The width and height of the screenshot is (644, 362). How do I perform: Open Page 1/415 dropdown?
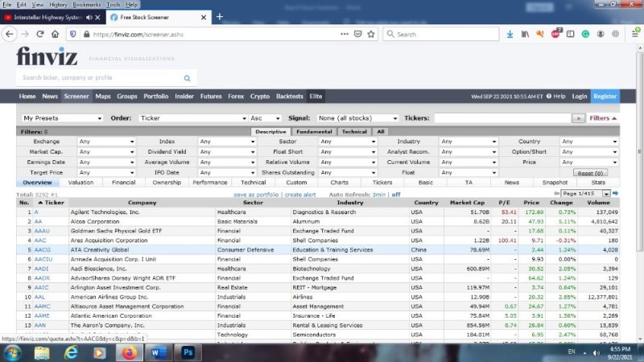point(586,193)
